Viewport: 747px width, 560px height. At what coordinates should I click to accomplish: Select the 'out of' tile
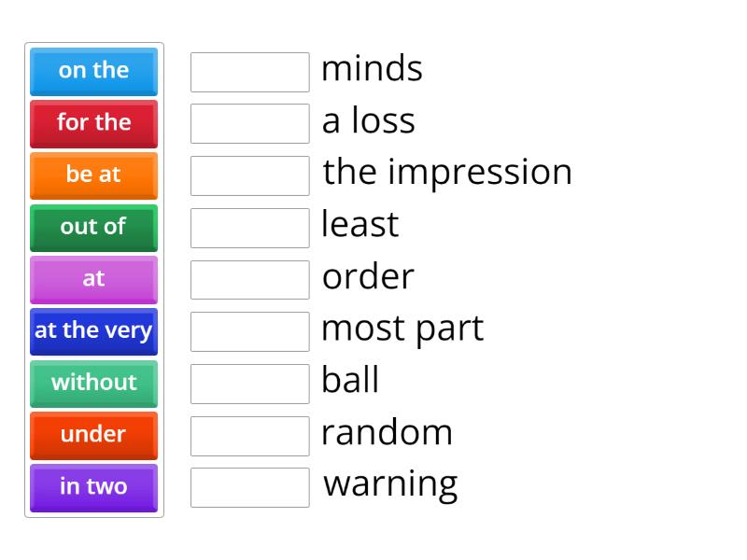(93, 227)
